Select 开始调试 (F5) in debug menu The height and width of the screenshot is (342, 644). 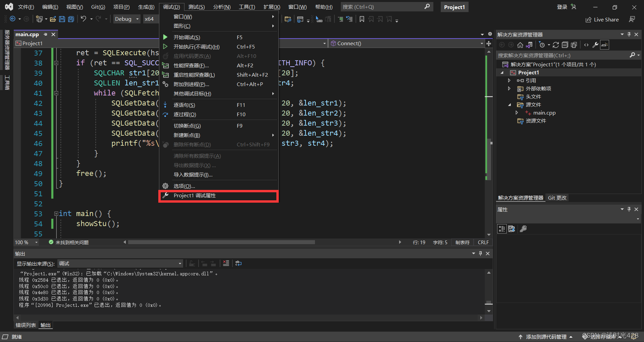coord(219,37)
